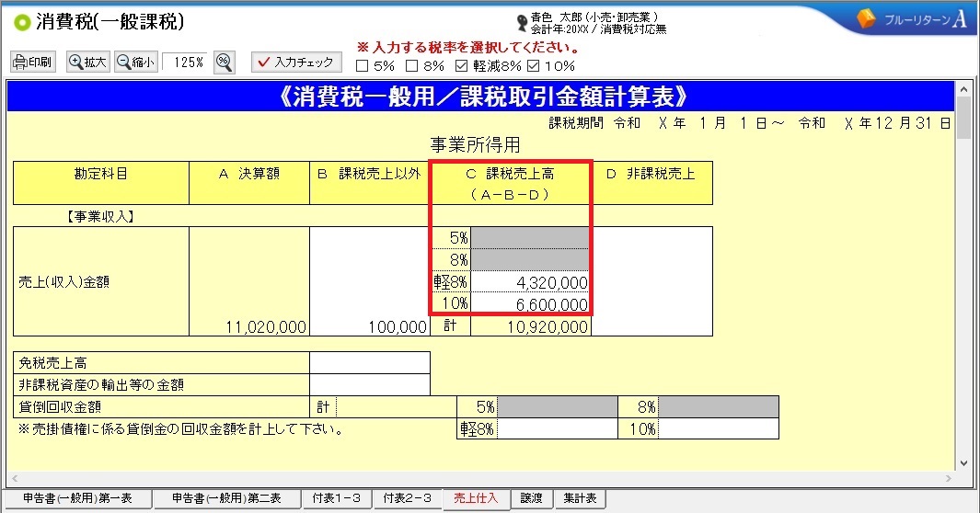The width and height of the screenshot is (980, 513).
Task: Click the 印刷 print button
Action: click(33, 62)
